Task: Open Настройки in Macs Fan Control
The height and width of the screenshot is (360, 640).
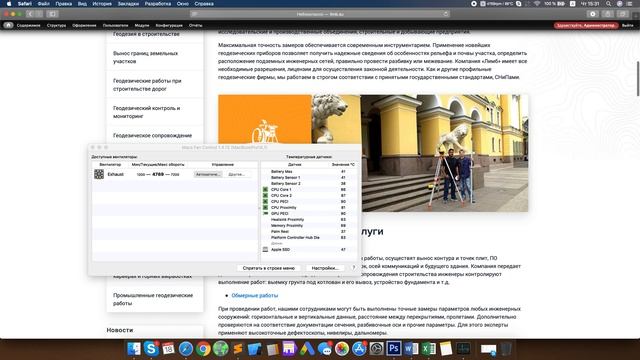Action: coord(325,268)
